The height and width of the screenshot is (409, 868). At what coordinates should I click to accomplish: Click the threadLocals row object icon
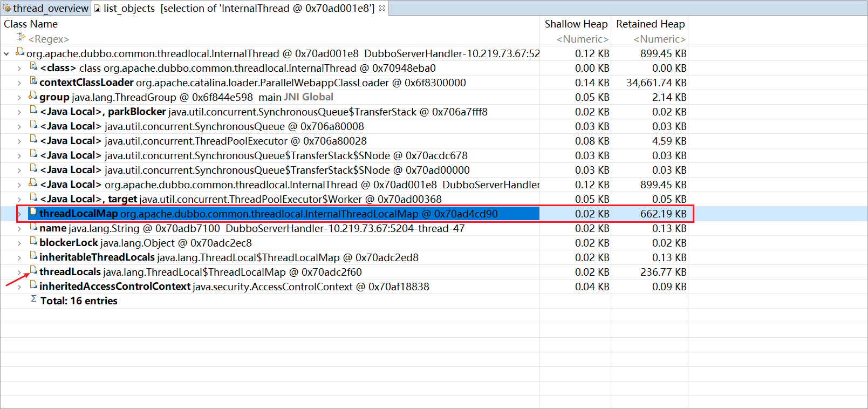(x=33, y=270)
